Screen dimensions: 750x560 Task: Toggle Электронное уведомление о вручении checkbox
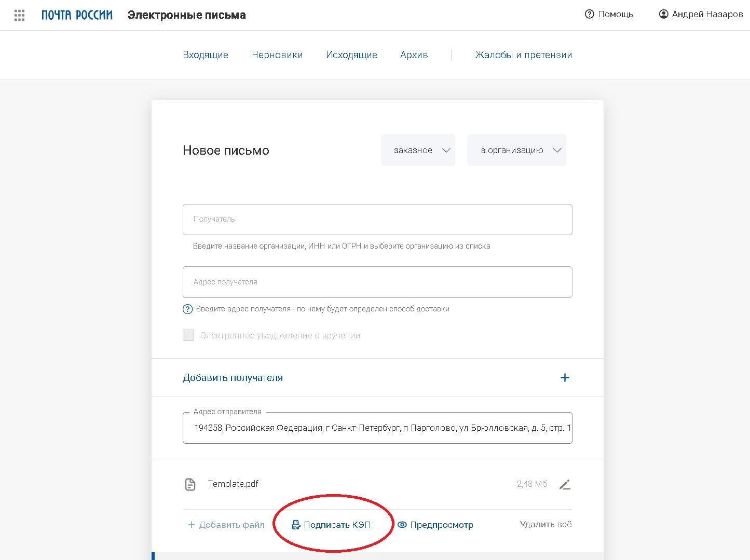pos(188,335)
